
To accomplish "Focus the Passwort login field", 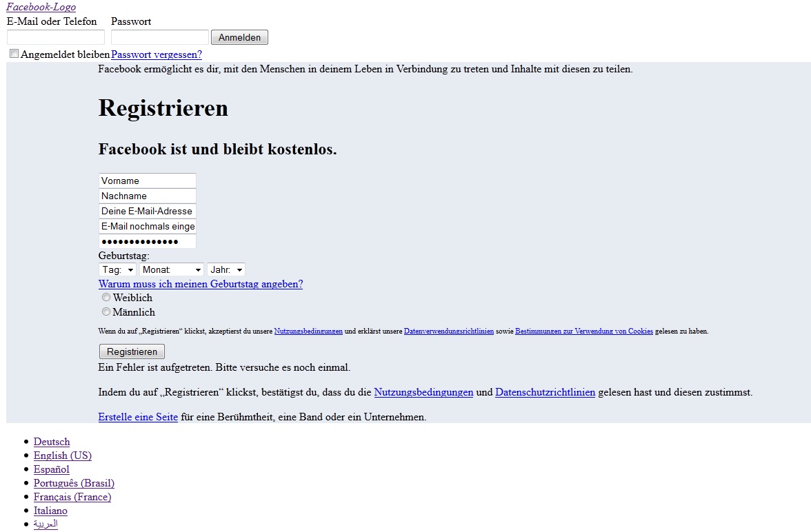I will pyautogui.click(x=160, y=37).
